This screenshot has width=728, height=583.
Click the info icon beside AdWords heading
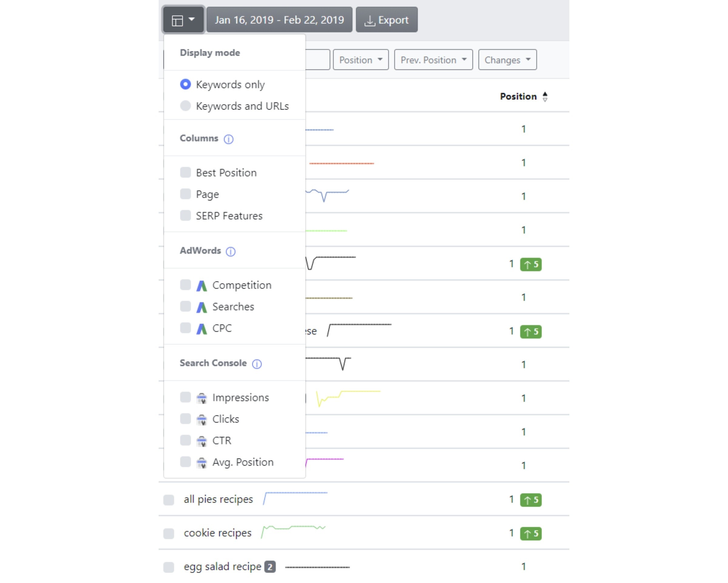(231, 251)
